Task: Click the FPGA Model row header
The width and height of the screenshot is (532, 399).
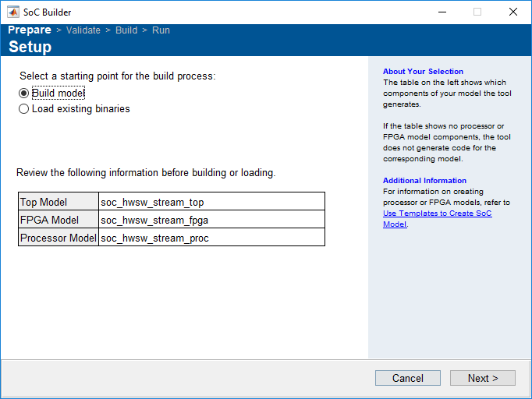Action: point(59,220)
